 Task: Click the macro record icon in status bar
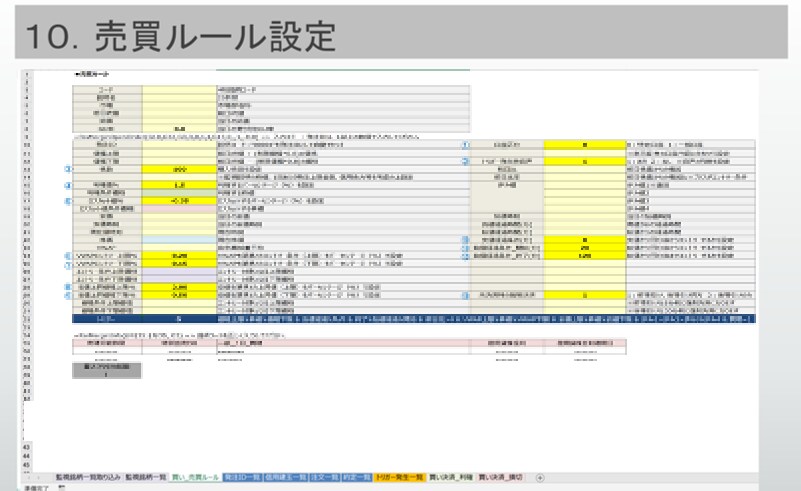point(62,488)
